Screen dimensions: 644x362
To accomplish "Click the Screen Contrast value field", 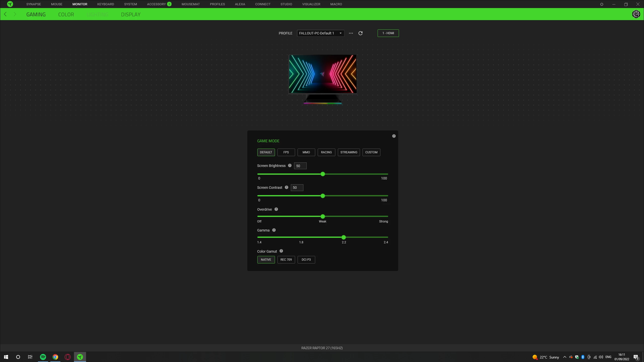I will (297, 188).
